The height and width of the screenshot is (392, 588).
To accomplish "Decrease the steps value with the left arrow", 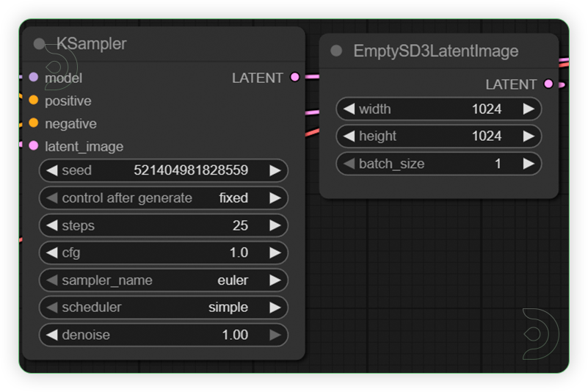I will [51, 225].
